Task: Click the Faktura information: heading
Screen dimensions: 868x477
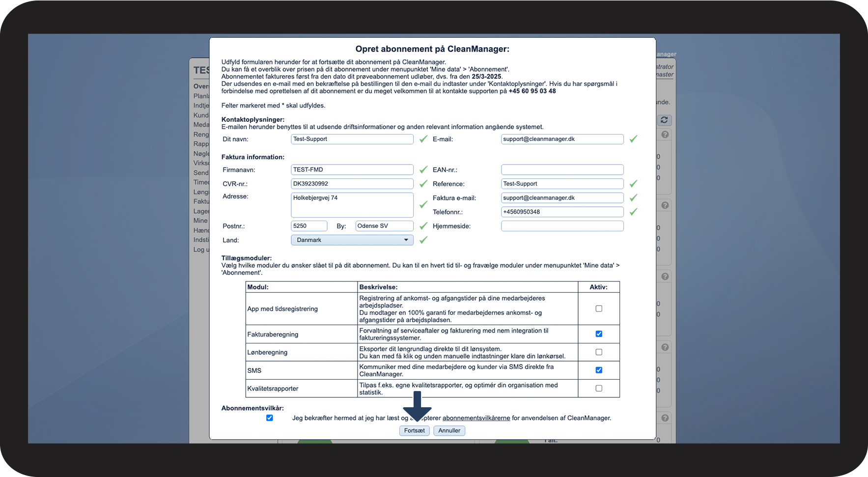Action: (253, 157)
